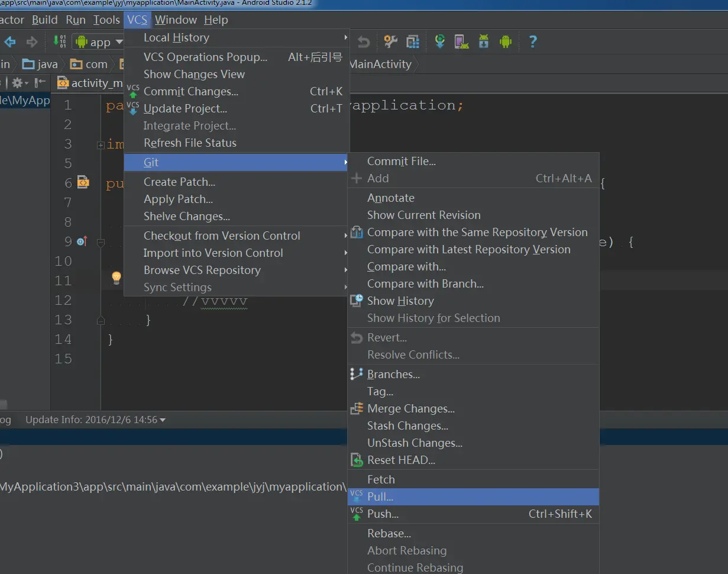Click the forward navigation arrow in toolbar
The width and height of the screenshot is (728, 574).
point(32,42)
